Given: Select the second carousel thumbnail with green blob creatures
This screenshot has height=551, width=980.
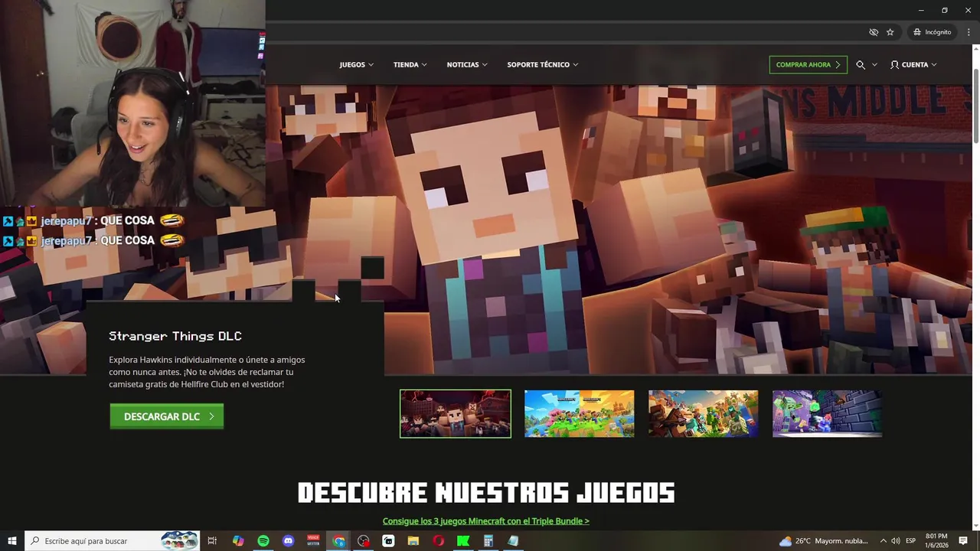Looking at the screenshot, I should tap(580, 414).
